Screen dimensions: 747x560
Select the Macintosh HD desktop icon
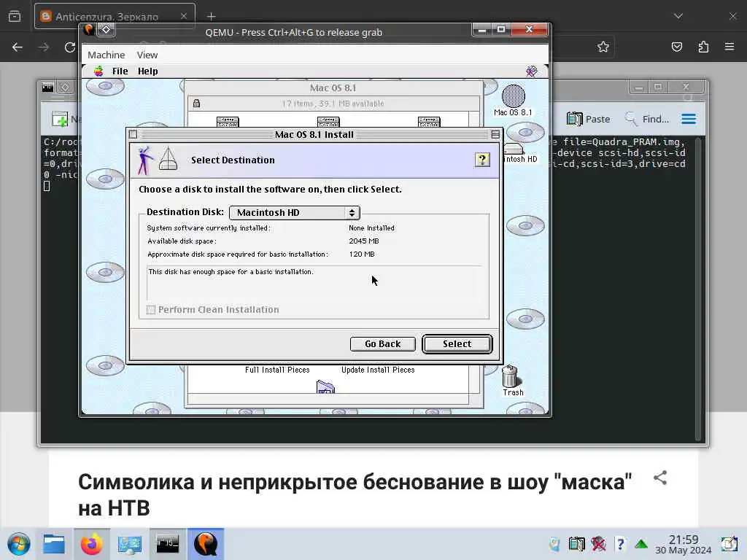pyautogui.click(x=519, y=153)
